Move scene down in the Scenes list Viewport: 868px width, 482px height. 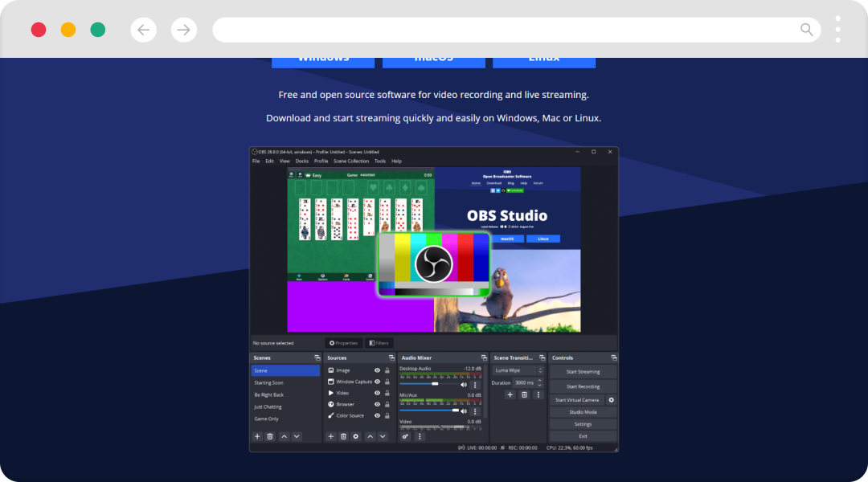point(297,437)
